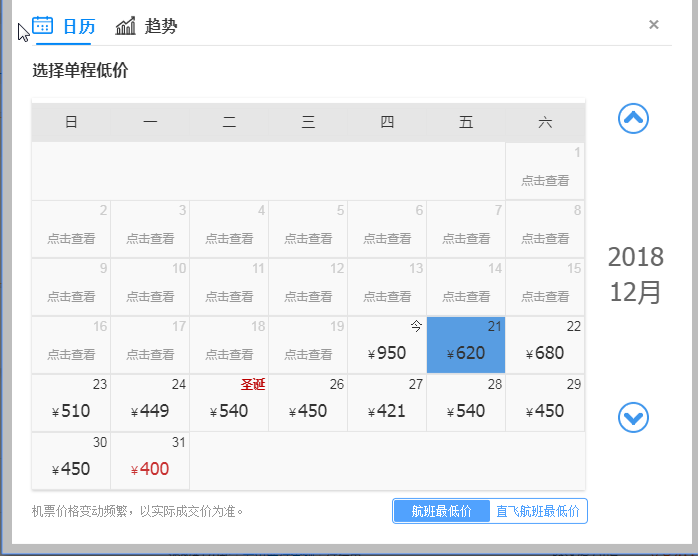The height and width of the screenshot is (556, 698).
Task: Click 点击查看 on December 10
Action: click(150, 296)
